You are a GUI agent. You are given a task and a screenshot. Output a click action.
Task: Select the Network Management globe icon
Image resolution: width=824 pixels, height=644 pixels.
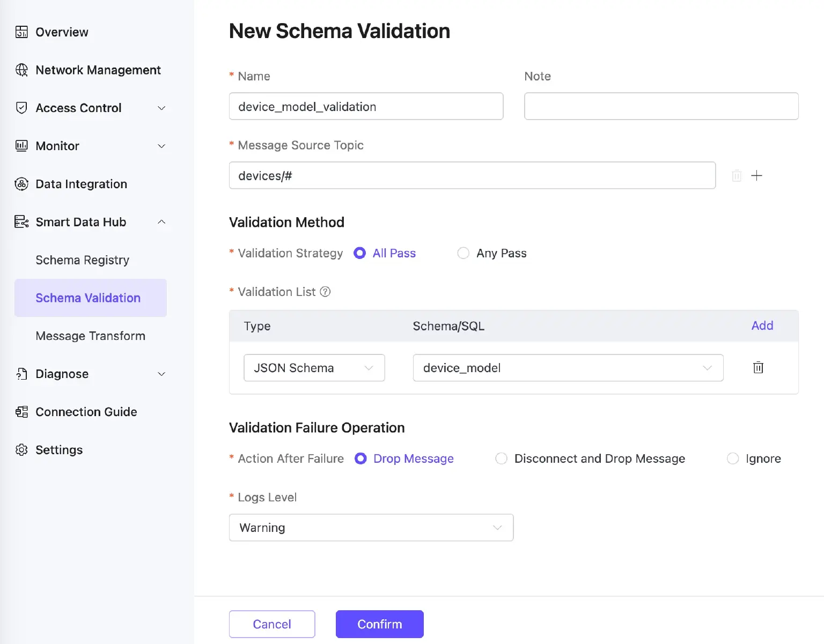coord(21,70)
